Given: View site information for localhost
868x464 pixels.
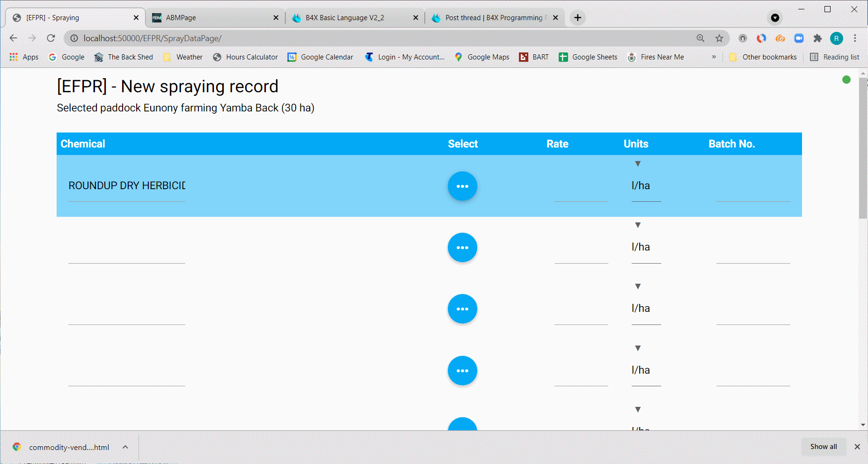Looking at the screenshot, I should 74,38.
